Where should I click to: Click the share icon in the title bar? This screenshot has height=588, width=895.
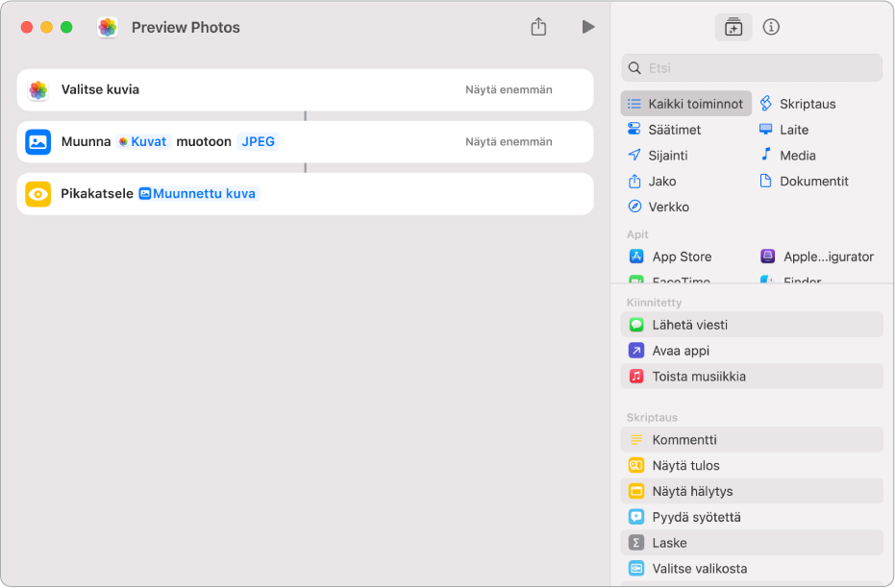click(x=538, y=26)
